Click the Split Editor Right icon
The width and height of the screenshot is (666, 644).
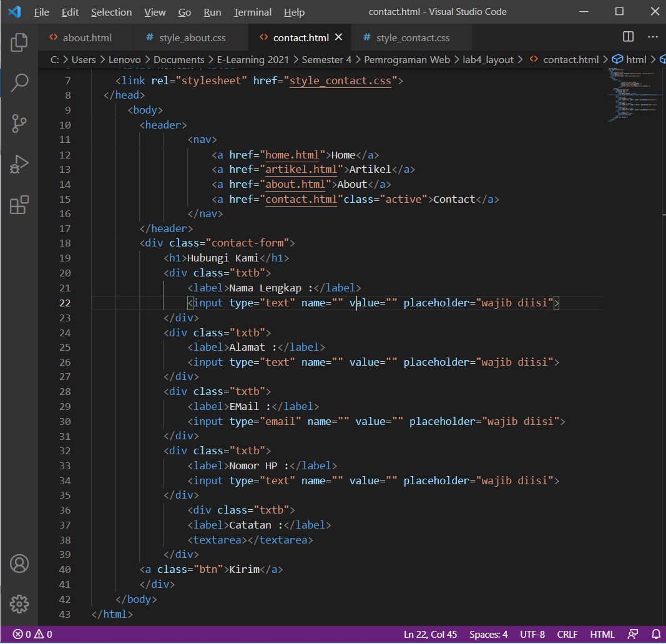[628, 37]
